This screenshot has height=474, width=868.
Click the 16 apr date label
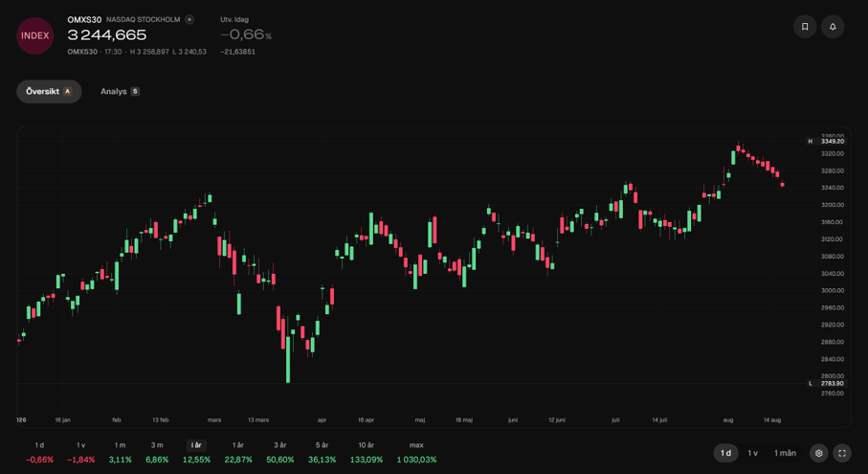(366, 420)
